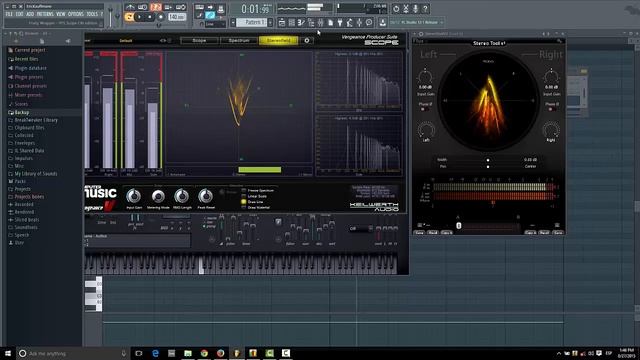The height and width of the screenshot is (360, 640).
Task: Enable the Linear Scale checkbox
Action: (244, 196)
